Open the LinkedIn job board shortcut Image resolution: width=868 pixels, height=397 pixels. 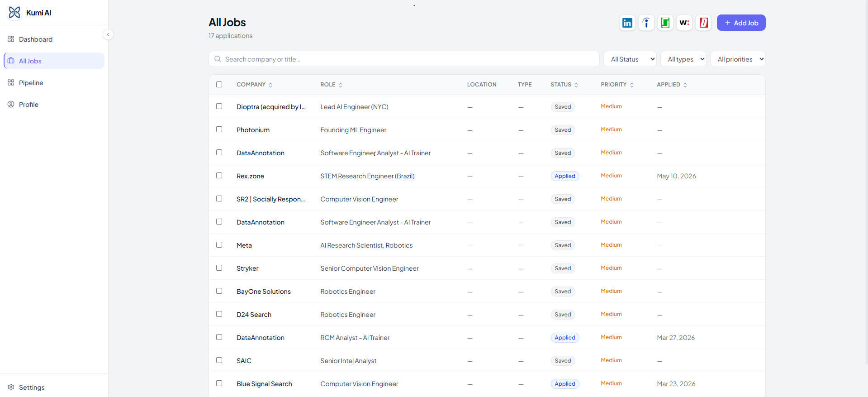(627, 23)
